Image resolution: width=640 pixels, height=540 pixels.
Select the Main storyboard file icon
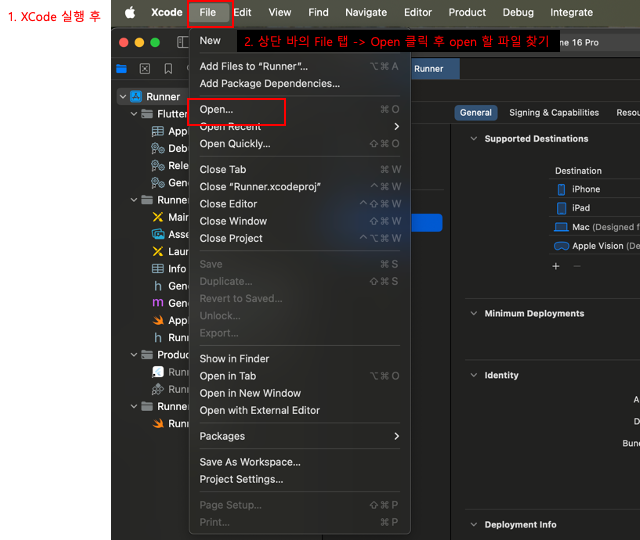tap(158, 217)
